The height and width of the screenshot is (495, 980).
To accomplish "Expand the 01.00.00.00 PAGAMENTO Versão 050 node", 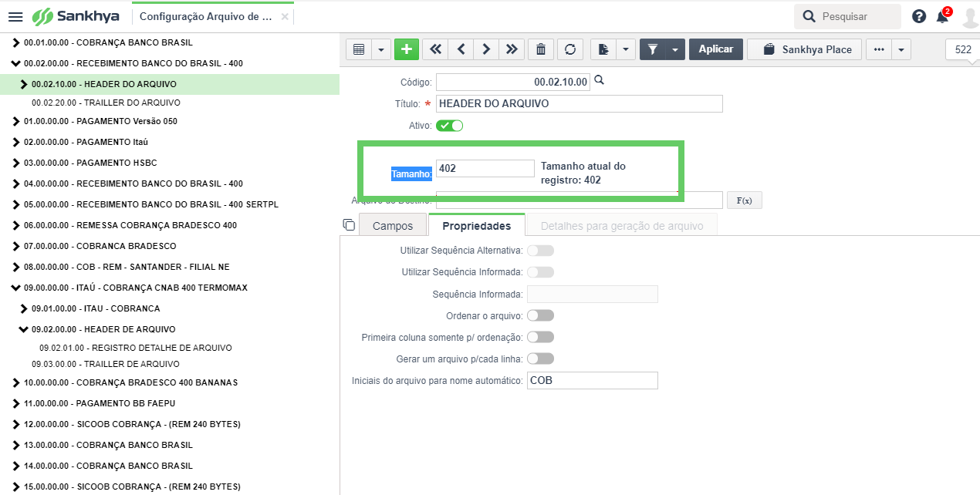I will (15, 121).
